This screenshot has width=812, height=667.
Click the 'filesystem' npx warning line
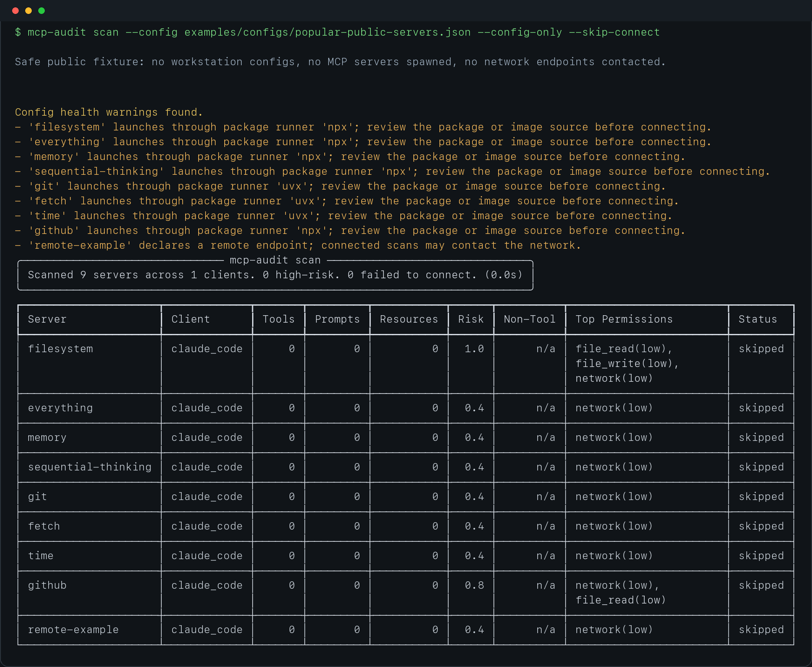363,127
